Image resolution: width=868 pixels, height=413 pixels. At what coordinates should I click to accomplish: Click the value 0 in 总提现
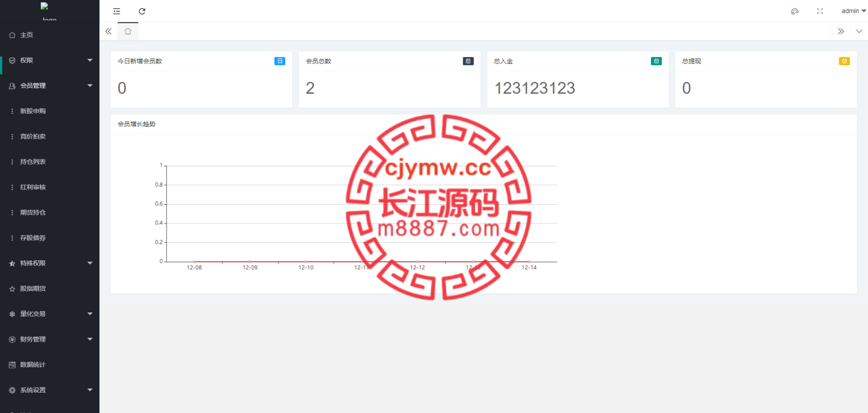pyautogui.click(x=686, y=88)
